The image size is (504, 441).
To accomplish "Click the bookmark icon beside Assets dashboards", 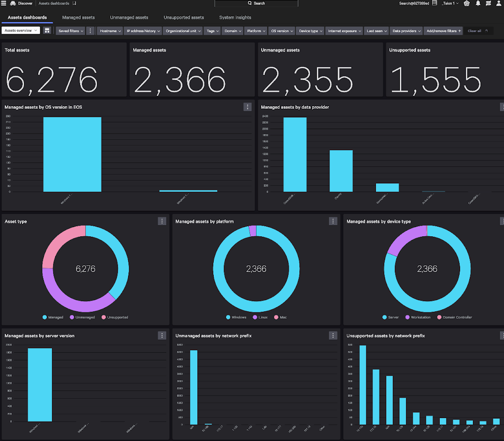I will coord(74,3).
